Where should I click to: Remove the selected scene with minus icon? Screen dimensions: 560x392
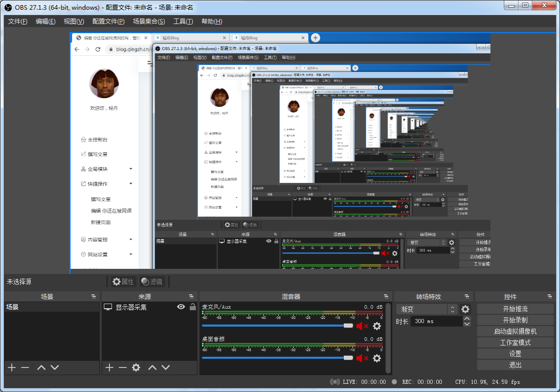[x=25, y=367]
